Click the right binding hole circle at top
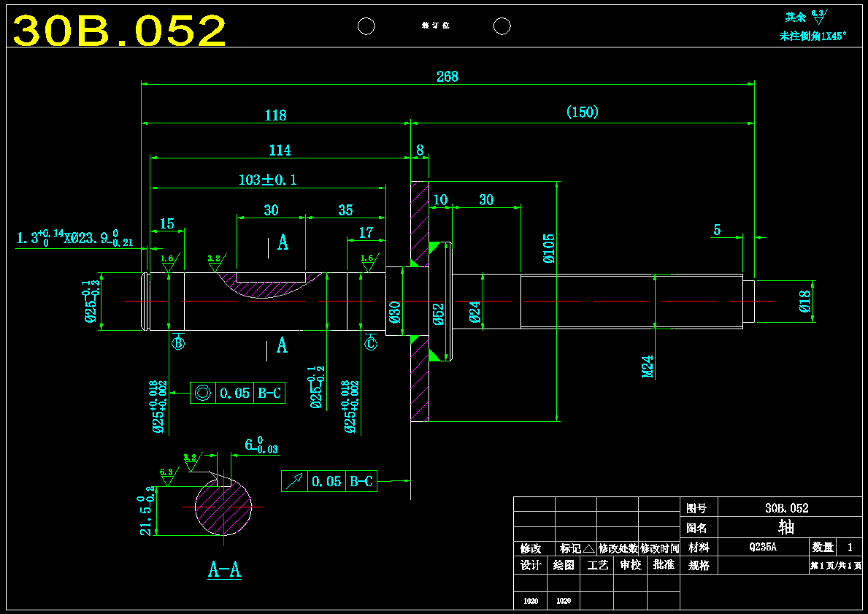 click(x=502, y=26)
